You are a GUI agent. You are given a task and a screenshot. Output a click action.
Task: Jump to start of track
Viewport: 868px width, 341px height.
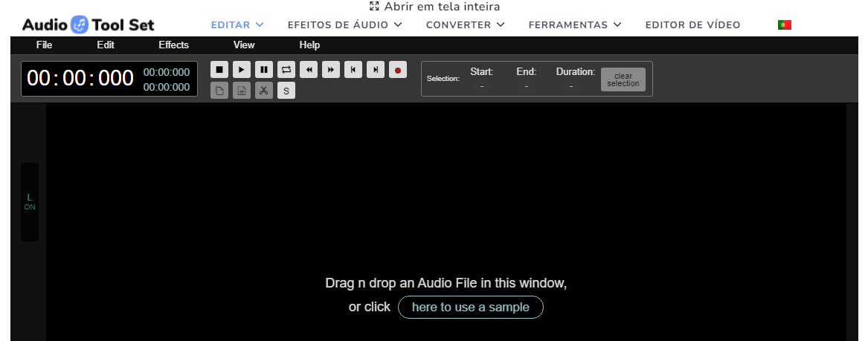coord(353,70)
